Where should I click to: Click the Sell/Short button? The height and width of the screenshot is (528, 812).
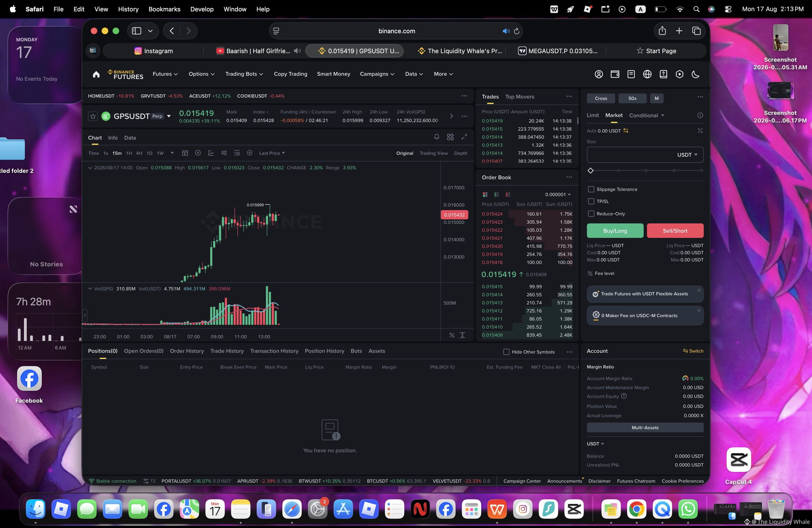tap(675, 231)
